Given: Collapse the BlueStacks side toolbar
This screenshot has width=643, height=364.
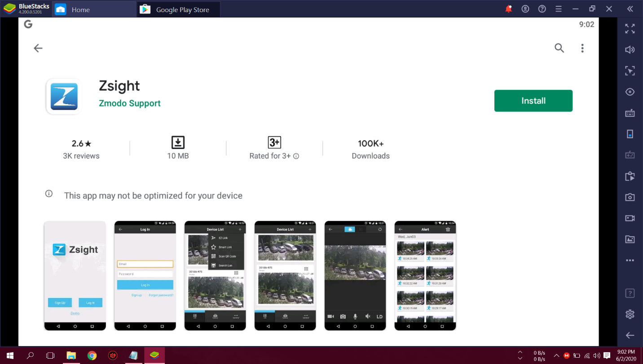Looking at the screenshot, I should click(630, 9).
